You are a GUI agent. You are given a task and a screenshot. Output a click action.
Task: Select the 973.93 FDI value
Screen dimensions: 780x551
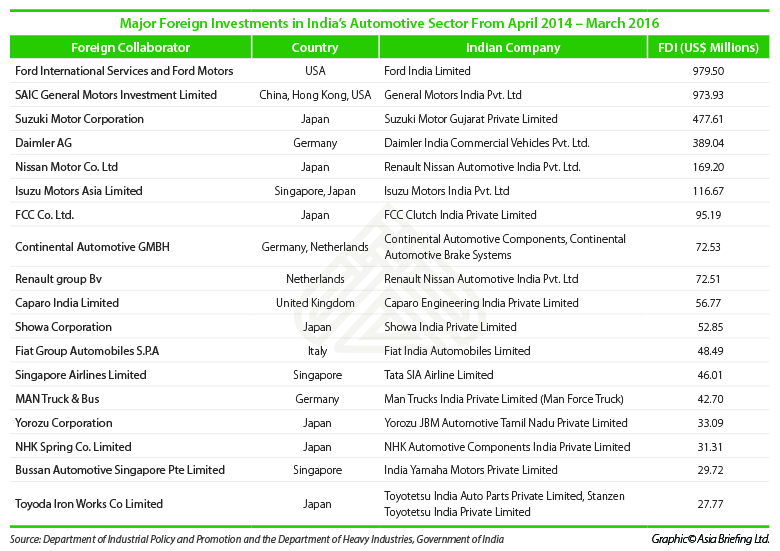click(x=708, y=95)
